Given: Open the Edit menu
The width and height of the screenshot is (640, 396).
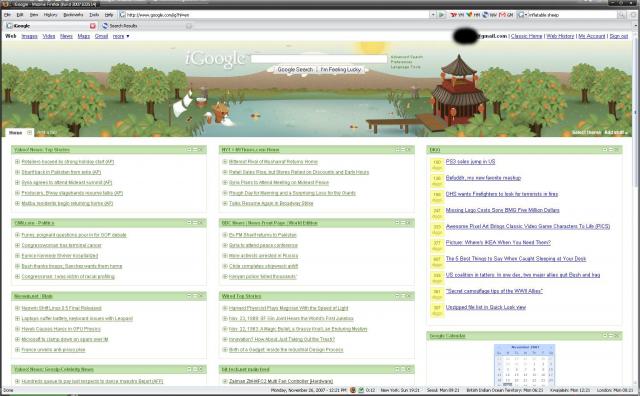Looking at the screenshot, I should click(20, 15).
